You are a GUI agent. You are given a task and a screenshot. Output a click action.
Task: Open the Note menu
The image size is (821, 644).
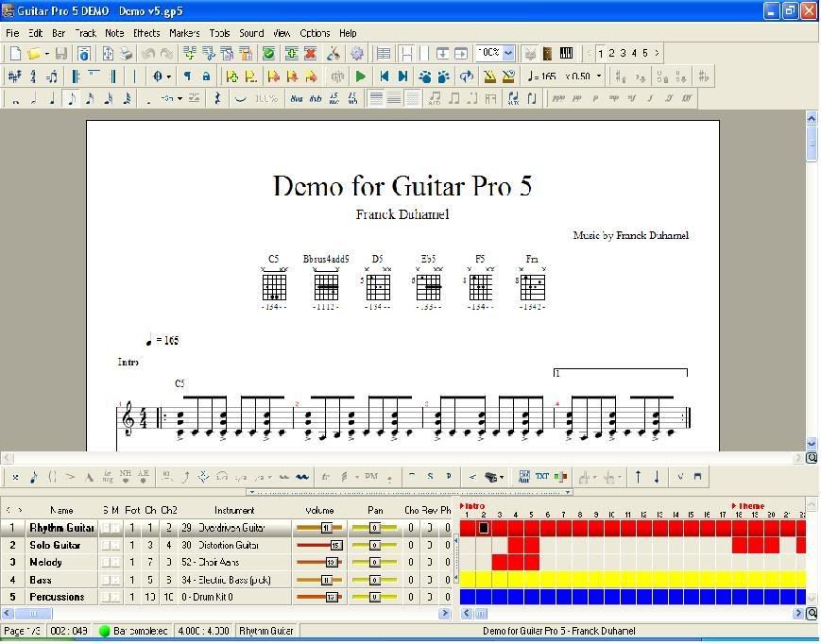coord(114,33)
